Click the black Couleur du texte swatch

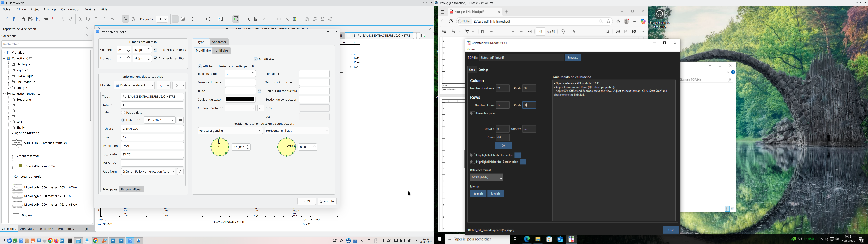pos(240,99)
